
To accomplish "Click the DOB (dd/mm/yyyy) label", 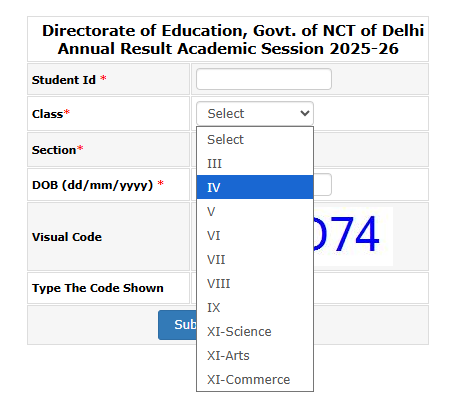I will point(92,185).
